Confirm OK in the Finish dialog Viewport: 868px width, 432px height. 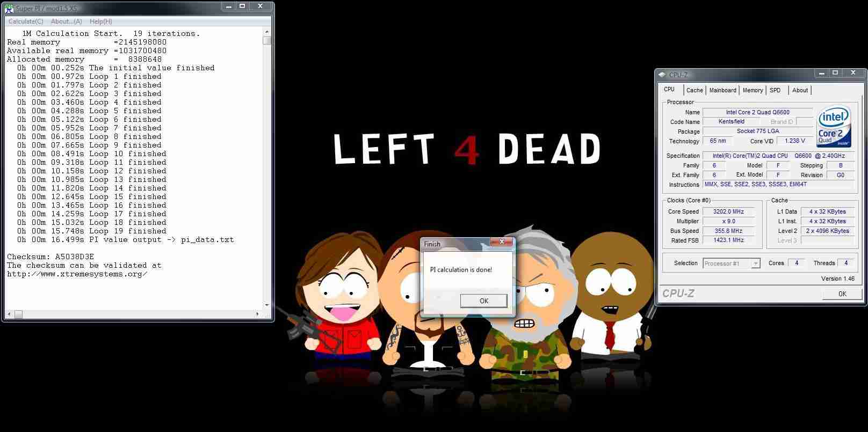484,301
